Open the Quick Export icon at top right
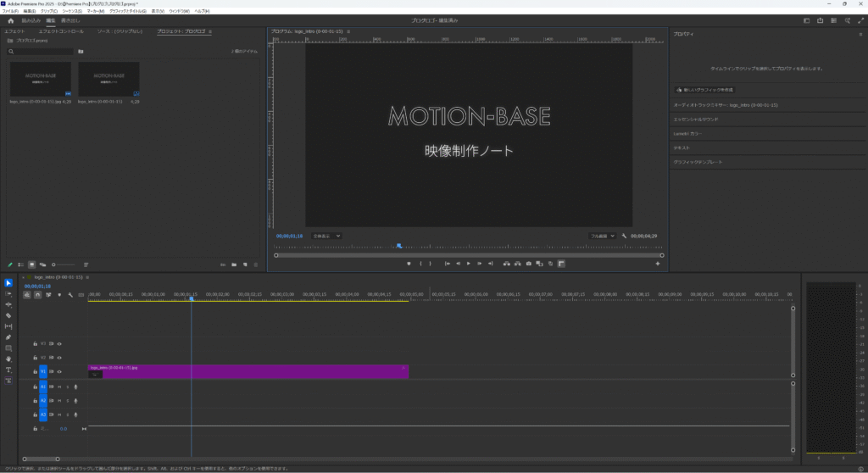The width and height of the screenshot is (868, 473). (821, 20)
